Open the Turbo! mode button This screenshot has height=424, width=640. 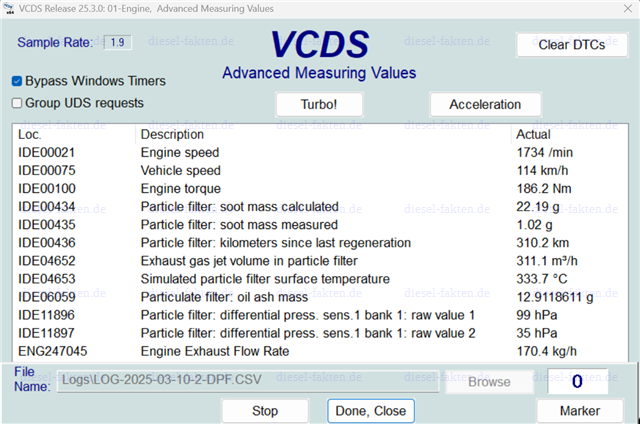coord(319,104)
